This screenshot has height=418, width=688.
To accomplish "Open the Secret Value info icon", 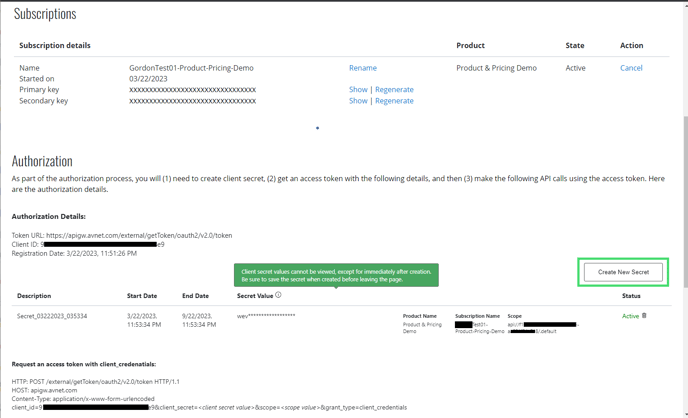I will pos(278,295).
